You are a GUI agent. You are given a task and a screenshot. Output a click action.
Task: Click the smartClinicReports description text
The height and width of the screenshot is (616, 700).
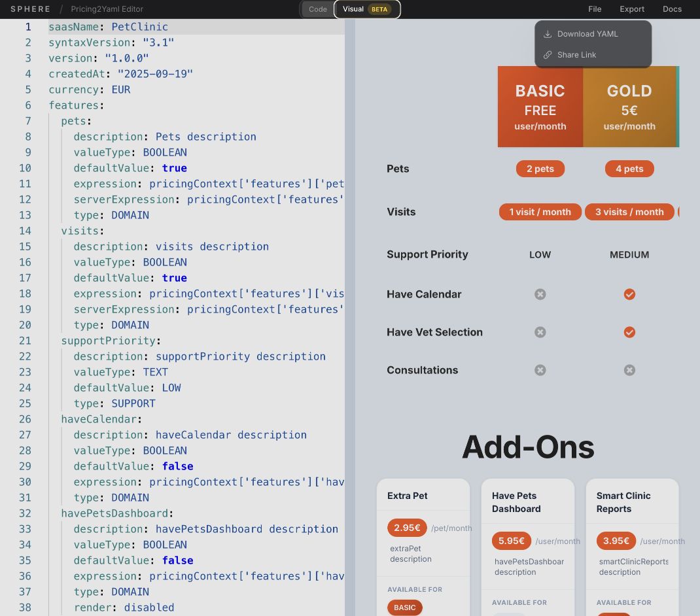[633, 566]
